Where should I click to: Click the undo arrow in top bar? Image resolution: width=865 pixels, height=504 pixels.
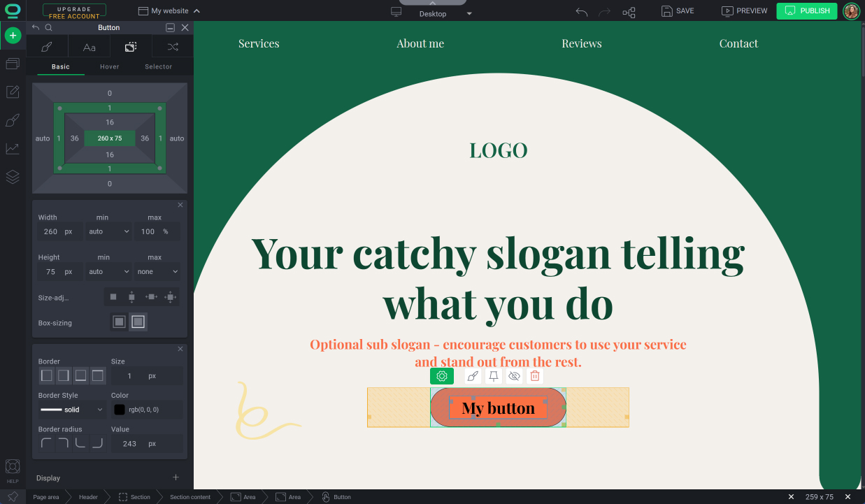click(582, 12)
